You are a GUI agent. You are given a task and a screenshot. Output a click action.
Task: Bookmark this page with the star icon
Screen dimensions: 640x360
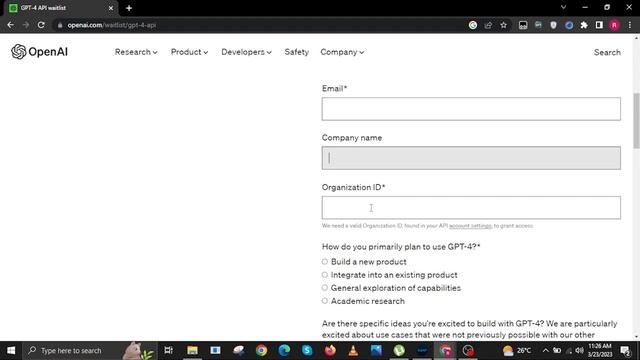point(504,25)
